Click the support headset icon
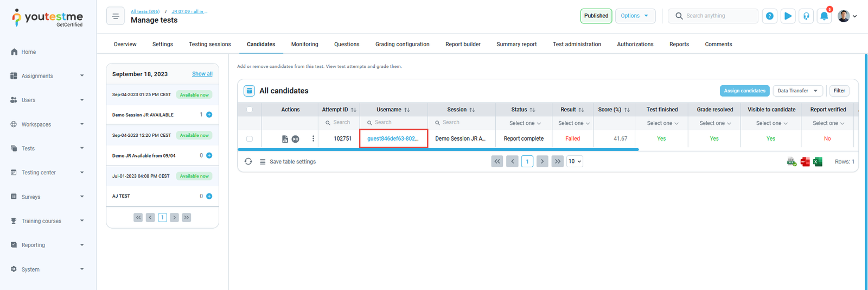 pos(806,16)
